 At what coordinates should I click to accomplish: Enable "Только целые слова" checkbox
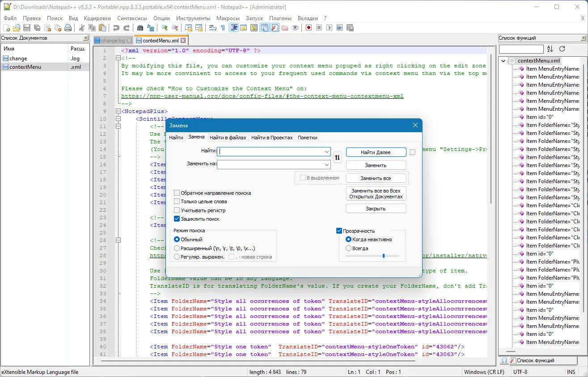click(x=177, y=201)
